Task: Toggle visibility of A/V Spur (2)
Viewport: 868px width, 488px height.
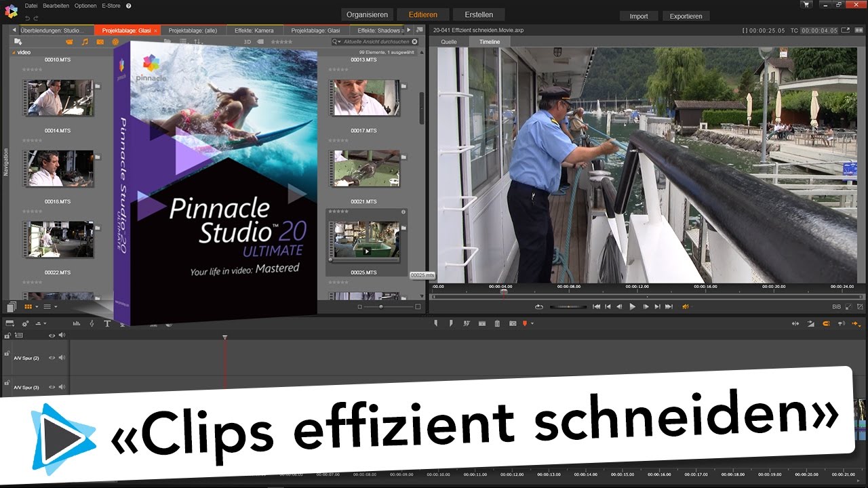Action: [x=52, y=358]
